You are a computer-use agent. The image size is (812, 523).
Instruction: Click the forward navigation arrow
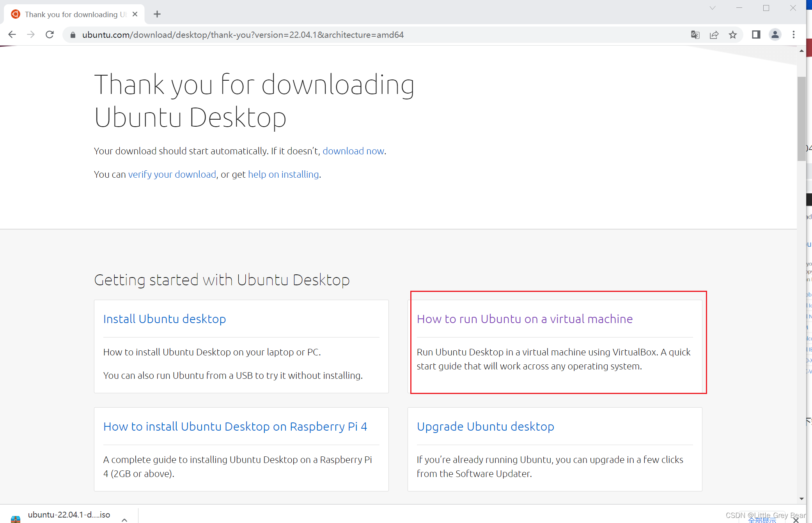[x=31, y=35]
